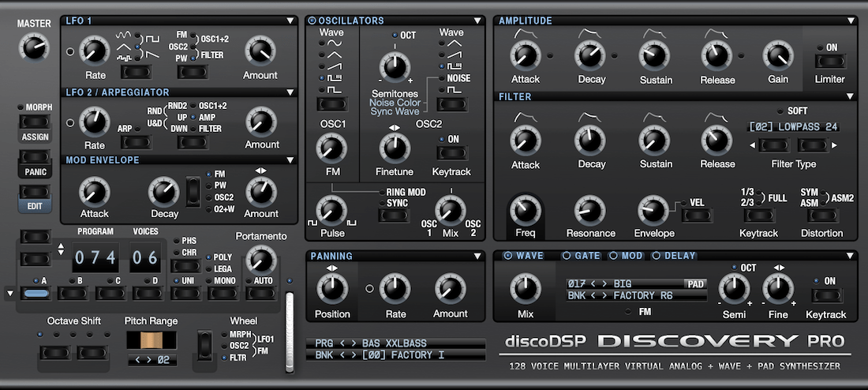
Task: Click the OSC1 FM knob
Action: [331, 148]
